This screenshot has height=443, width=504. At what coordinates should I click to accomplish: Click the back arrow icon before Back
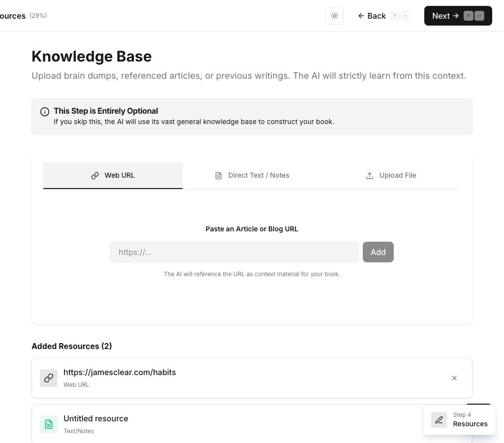pyautogui.click(x=361, y=16)
